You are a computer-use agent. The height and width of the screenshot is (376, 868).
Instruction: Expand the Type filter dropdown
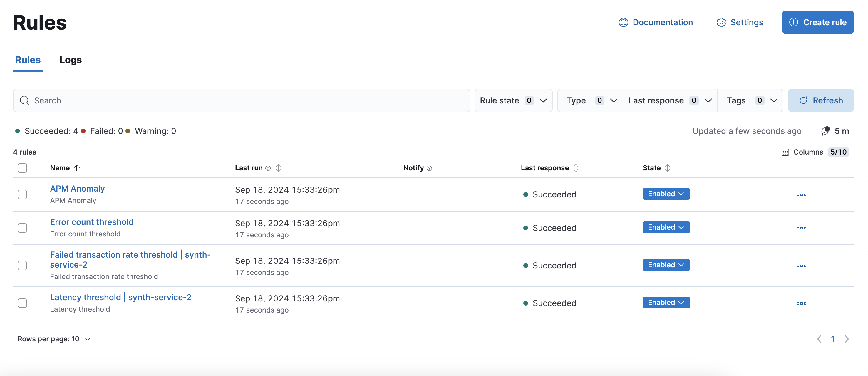(x=590, y=100)
